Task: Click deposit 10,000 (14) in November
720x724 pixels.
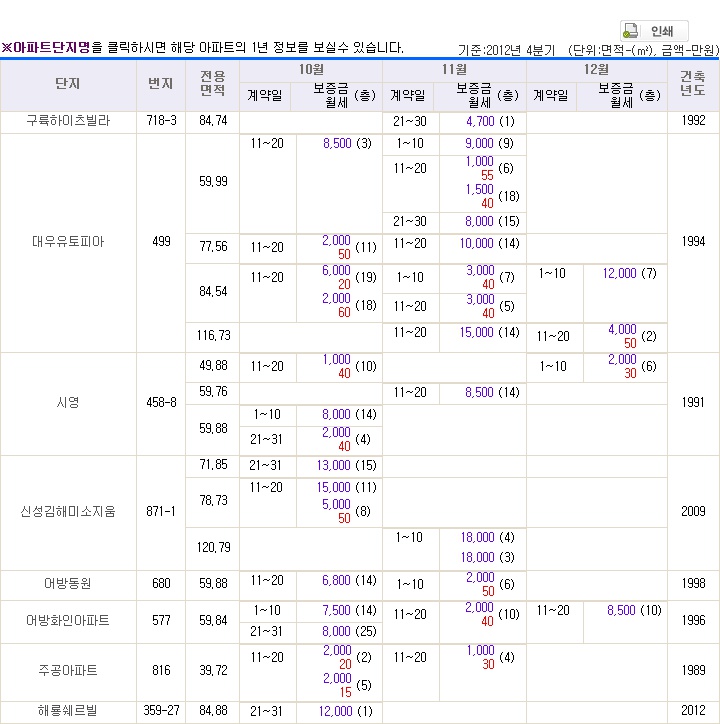Action: pos(489,243)
